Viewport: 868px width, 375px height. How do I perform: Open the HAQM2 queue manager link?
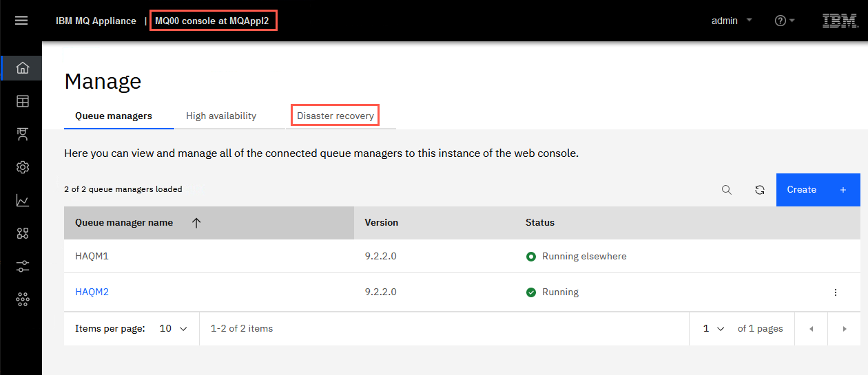pyautogui.click(x=92, y=292)
